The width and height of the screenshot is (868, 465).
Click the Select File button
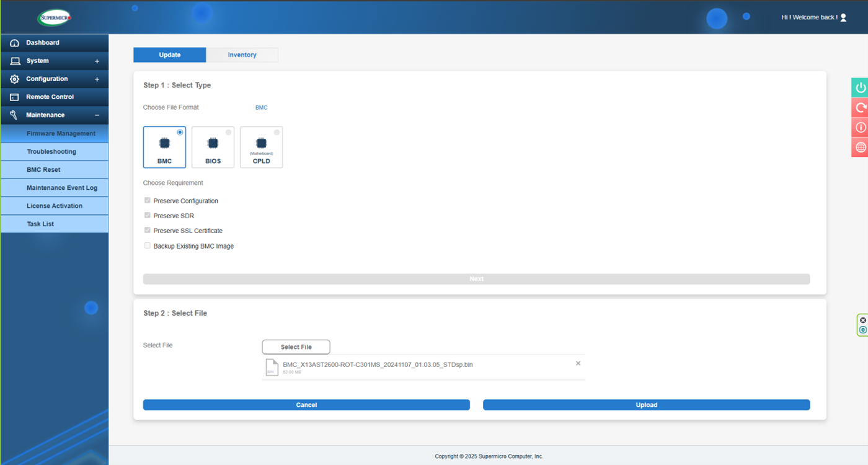coord(296,347)
